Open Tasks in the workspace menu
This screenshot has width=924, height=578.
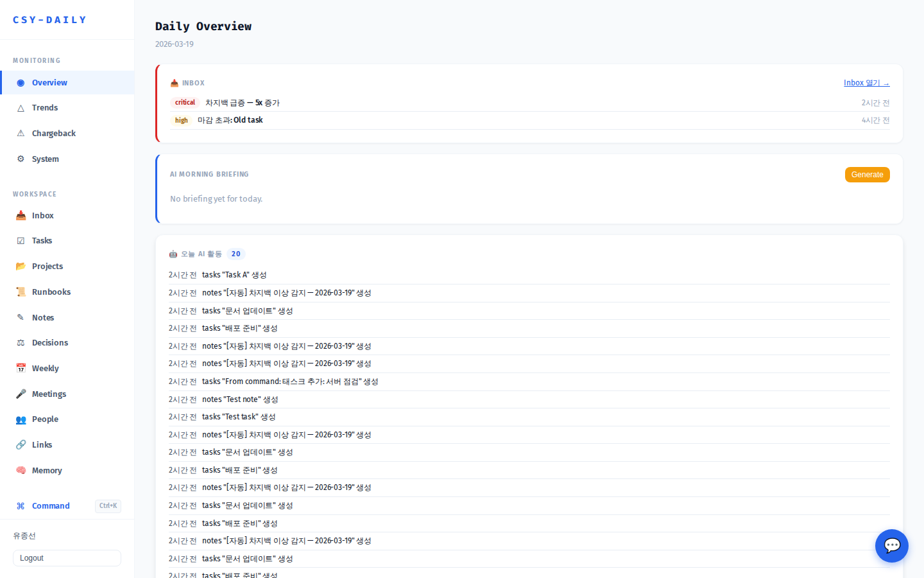point(42,241)
